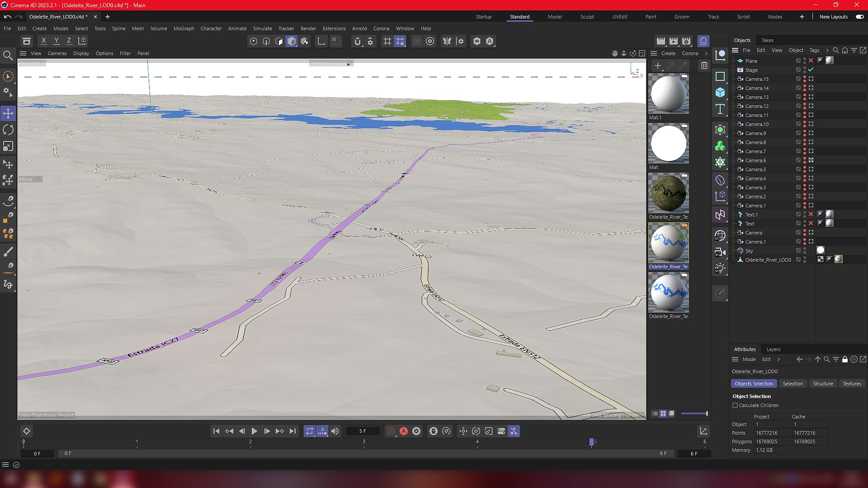Click the Sky object white color tag
This screenshot has width=868, height=488.
821,250
